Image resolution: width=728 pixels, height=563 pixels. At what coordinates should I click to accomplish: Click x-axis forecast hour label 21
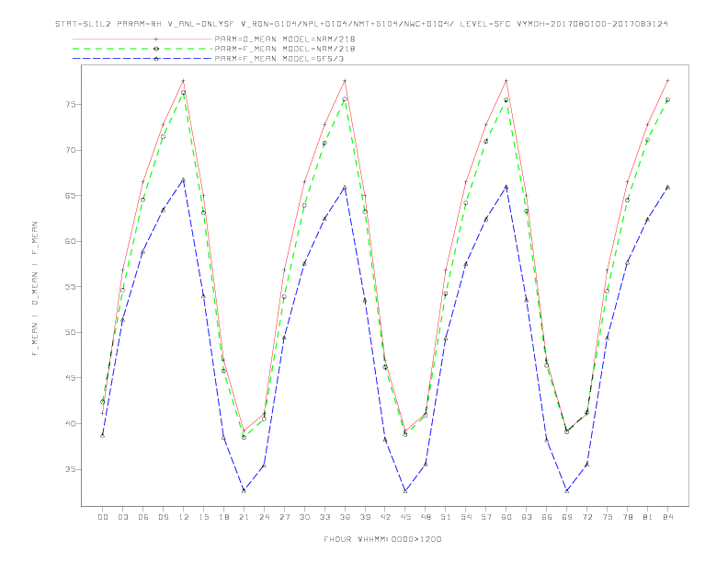[244, 517]
